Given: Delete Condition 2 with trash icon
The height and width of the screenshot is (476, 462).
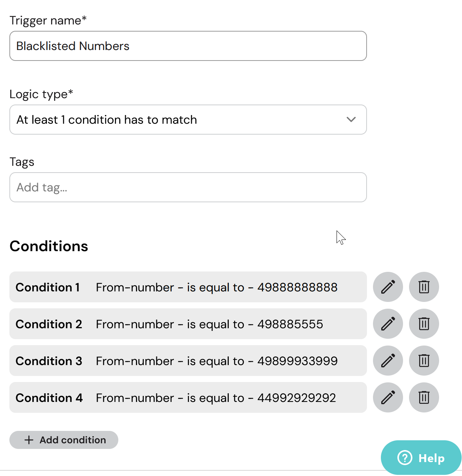Looking at the screenshot, I should pyautogui.click(x=424, y=324).
